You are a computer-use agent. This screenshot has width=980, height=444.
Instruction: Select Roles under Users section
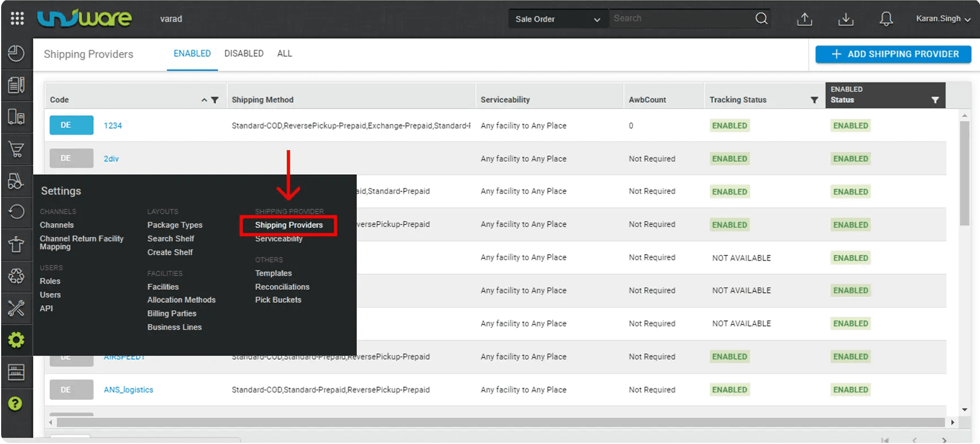pos(50,281)
